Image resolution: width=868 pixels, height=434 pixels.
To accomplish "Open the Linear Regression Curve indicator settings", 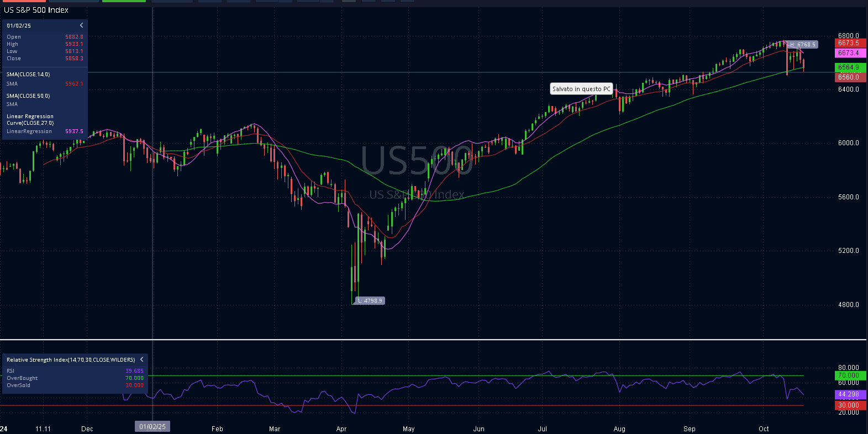I will click(x=30, y=119).
